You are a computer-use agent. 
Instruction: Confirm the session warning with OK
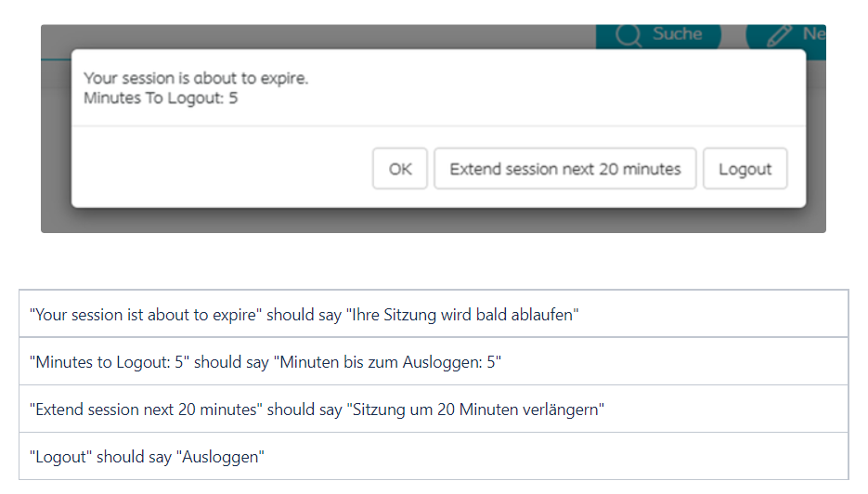coord(400,168)
